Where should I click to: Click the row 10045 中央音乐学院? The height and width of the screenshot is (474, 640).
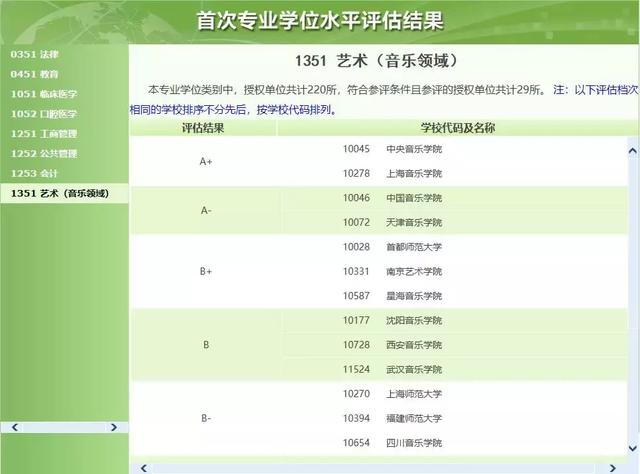(x=454, y=149)
